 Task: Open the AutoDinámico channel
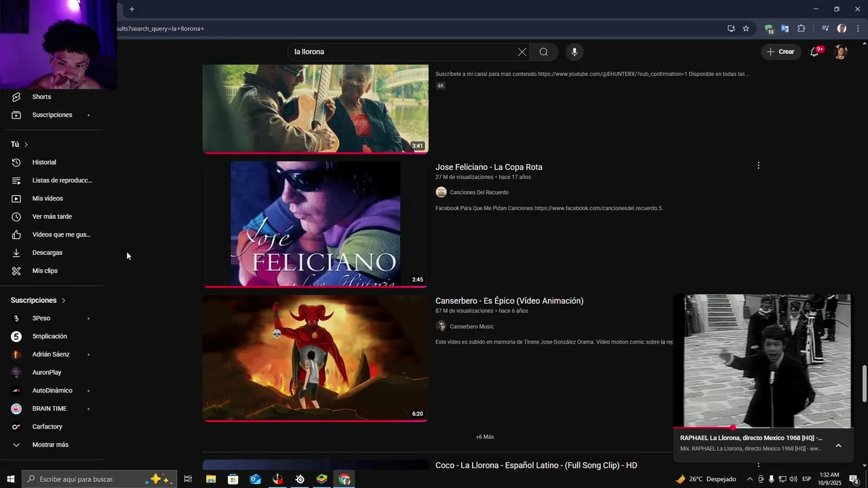click(x=52, y=390)
